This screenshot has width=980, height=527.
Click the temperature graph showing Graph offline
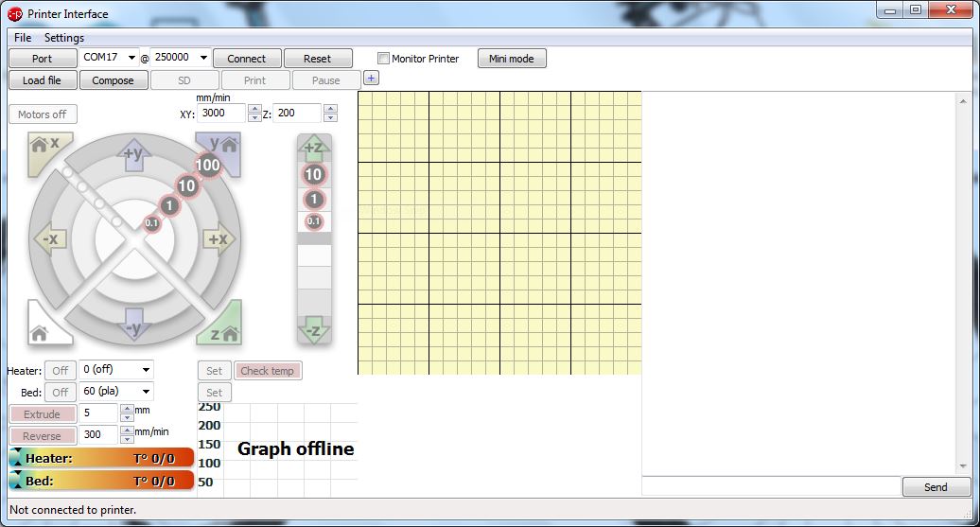tap(277, 448)
